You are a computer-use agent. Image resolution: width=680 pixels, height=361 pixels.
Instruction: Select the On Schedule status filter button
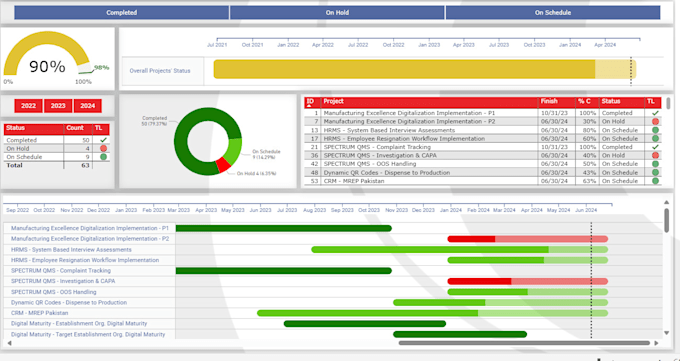pyautogui.click(x=552, y=13)
